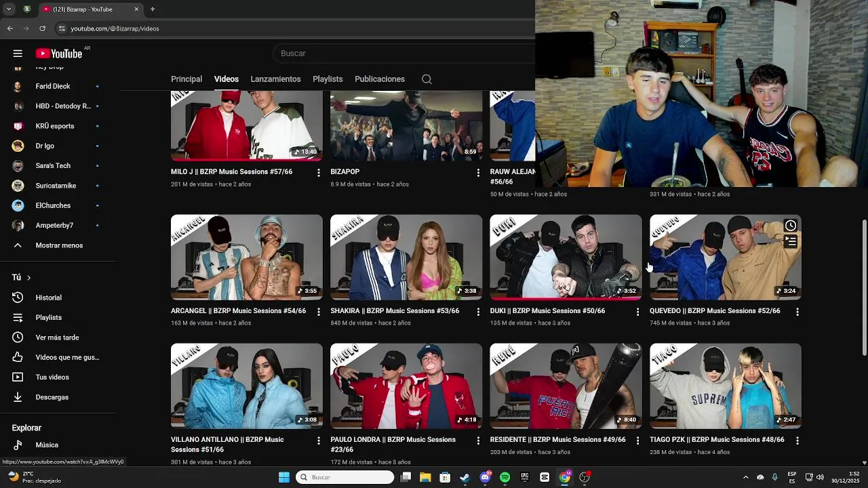The width and height of the screenshot is (868, 488).
Task: Open BIZAPOP video title link
Action: (345, 172)
